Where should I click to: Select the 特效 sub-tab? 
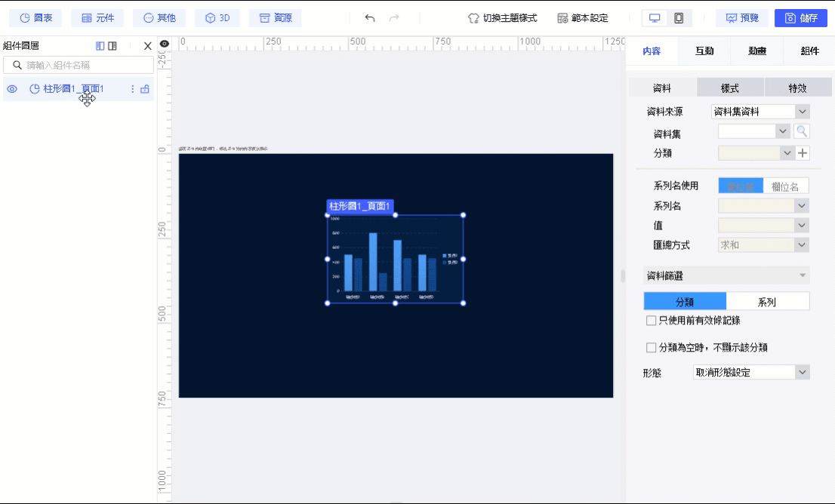coord(798,88)
